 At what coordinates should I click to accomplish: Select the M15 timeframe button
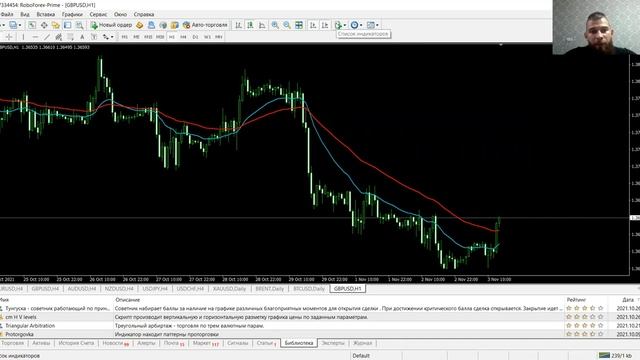(148, 37)
